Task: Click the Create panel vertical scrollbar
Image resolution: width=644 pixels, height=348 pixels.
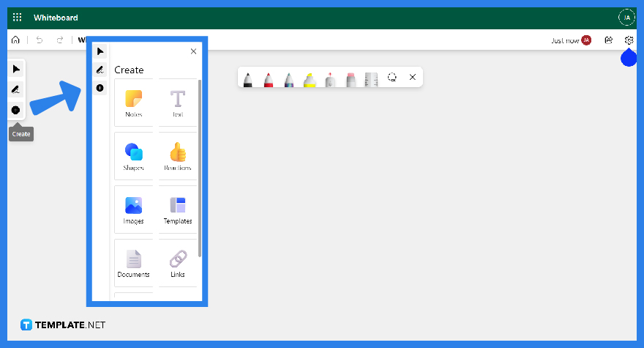Action: point(200,169)
